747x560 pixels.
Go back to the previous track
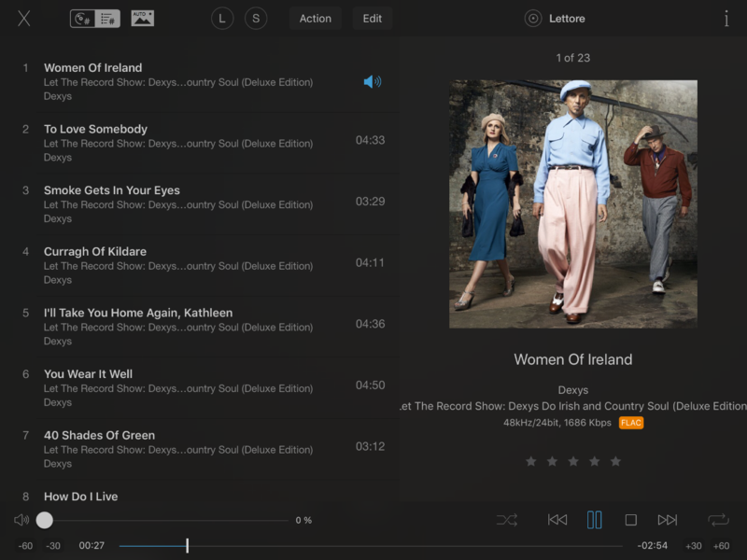[x=557, y=520]
